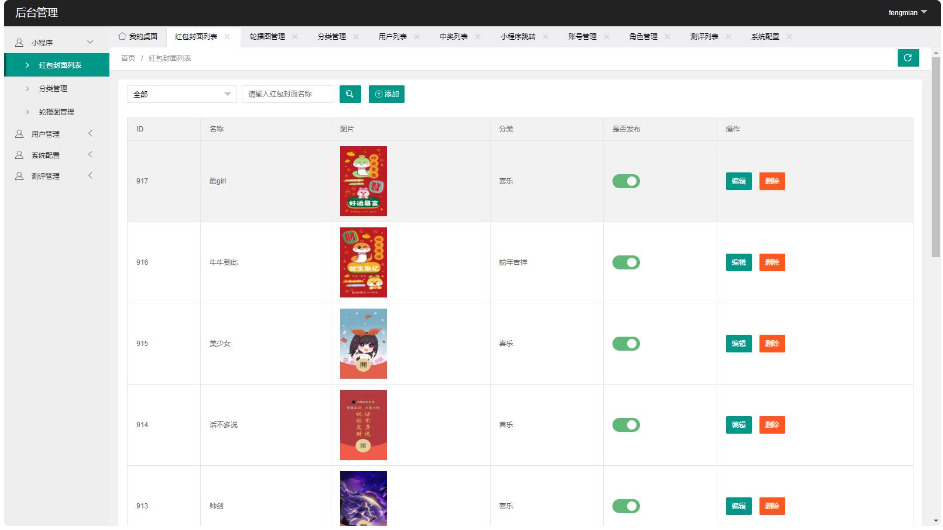
Task: Expand the 用户管理 sidebar menu
Action: pos(57,134)
